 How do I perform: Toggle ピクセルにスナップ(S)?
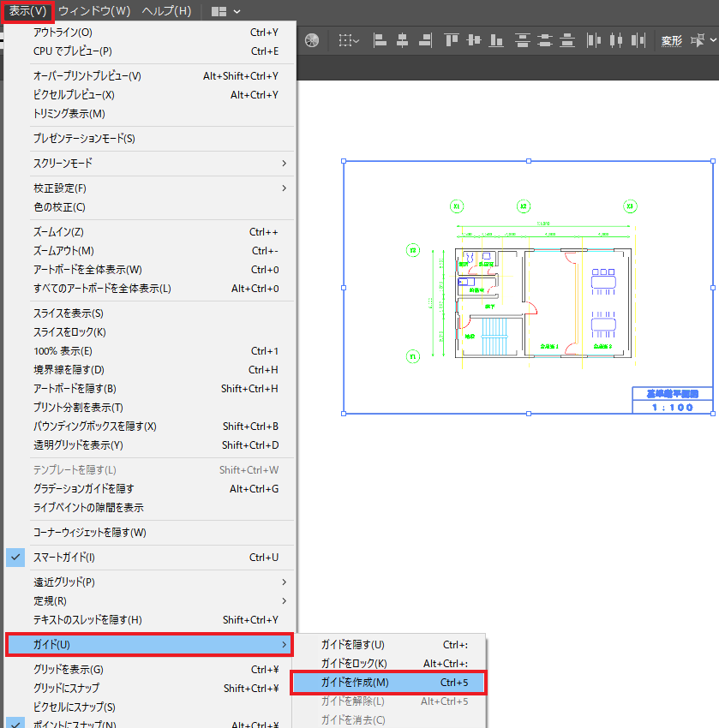tap(150, 707)
